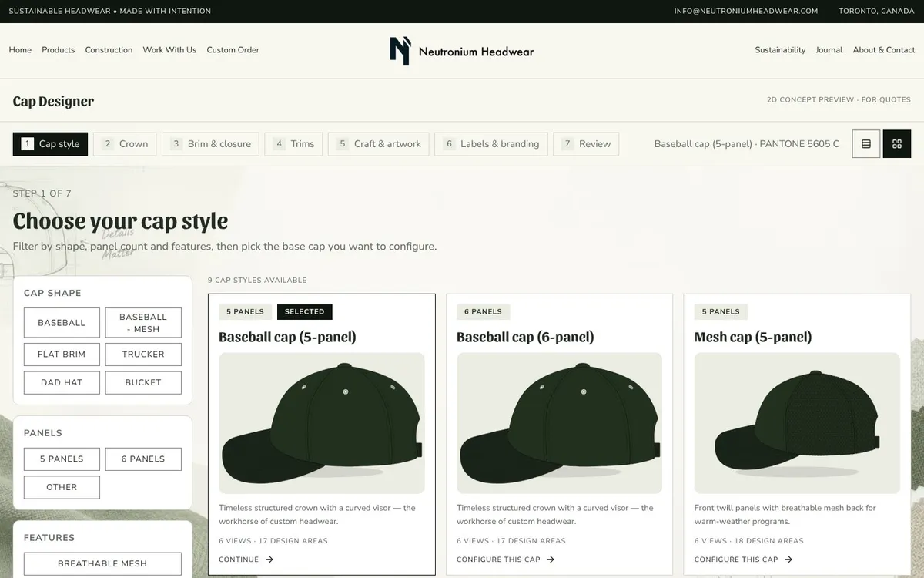
Task: Click the Neutronium Headwear logo icon
Action: (400, 51)
